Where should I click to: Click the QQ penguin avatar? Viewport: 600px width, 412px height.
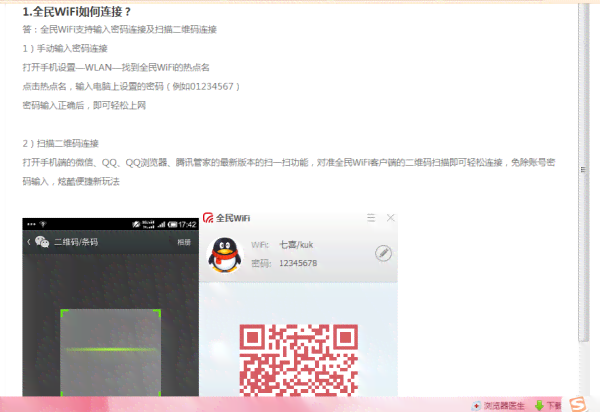point(225,255)
